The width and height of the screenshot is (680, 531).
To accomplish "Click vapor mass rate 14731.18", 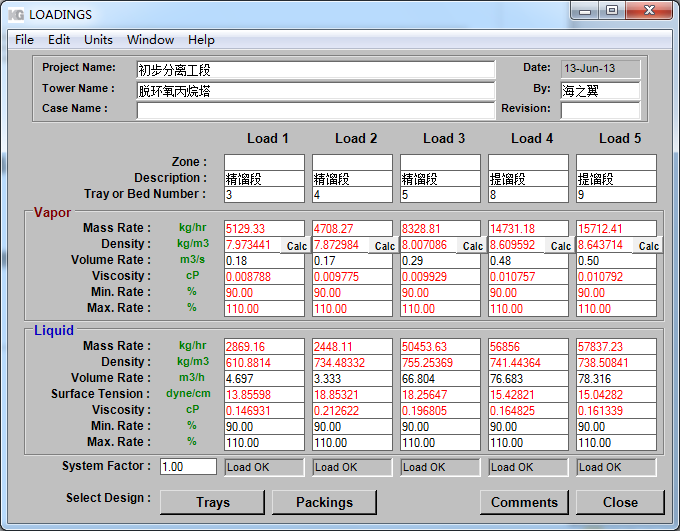I will [528, 229].
